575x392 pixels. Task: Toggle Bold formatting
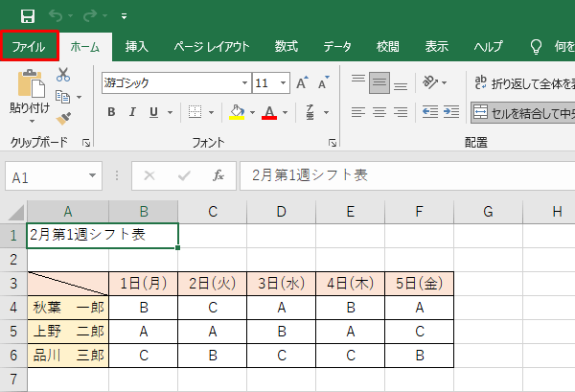[x=111, y=112]
